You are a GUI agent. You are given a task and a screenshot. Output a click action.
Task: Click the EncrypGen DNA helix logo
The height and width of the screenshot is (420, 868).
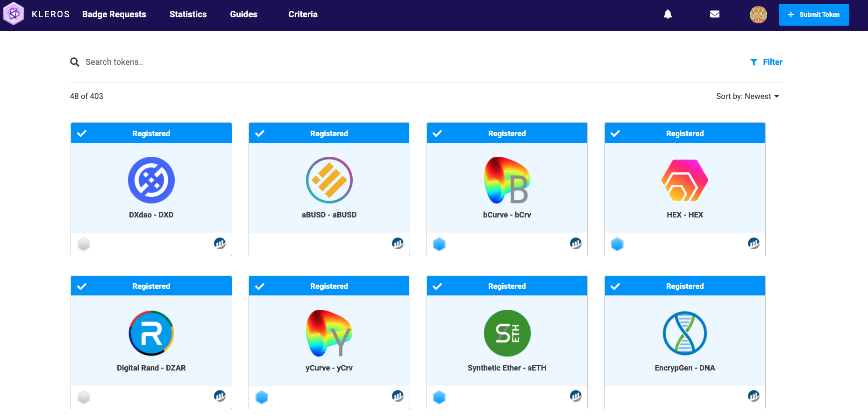pos(685,333)
